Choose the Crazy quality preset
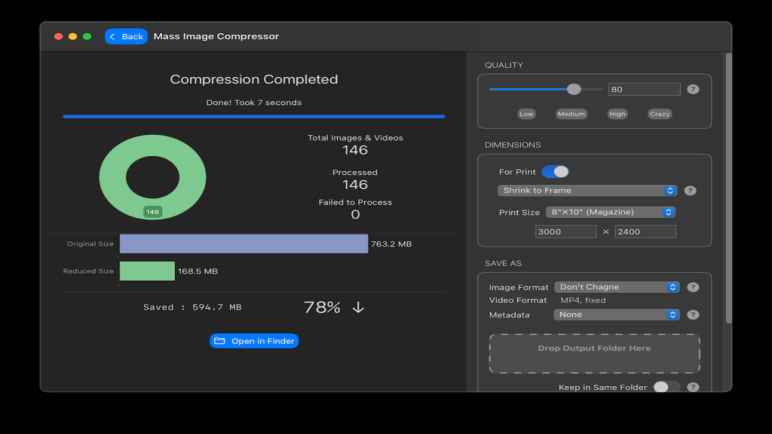Screen dimensions: 772x434 coord(659,114)
